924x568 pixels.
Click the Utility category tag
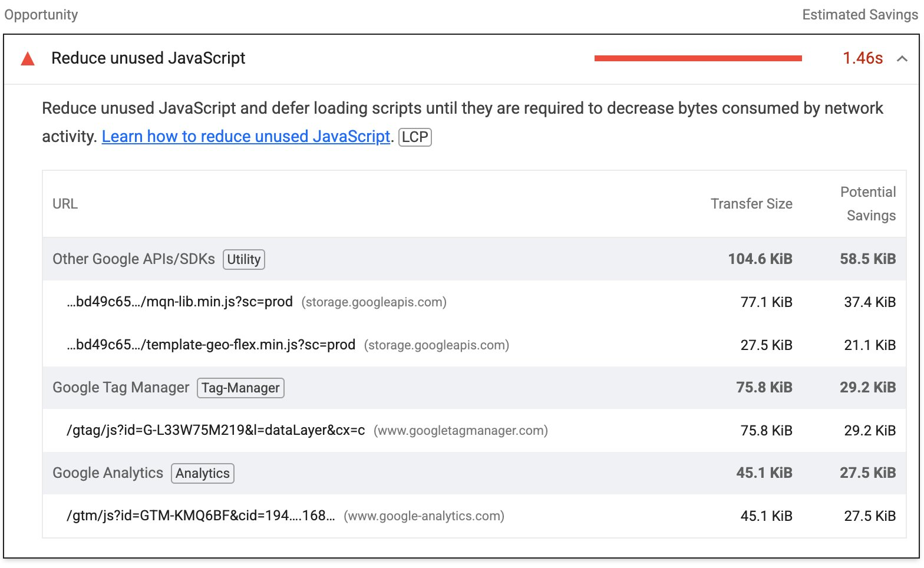click(243, 260)
